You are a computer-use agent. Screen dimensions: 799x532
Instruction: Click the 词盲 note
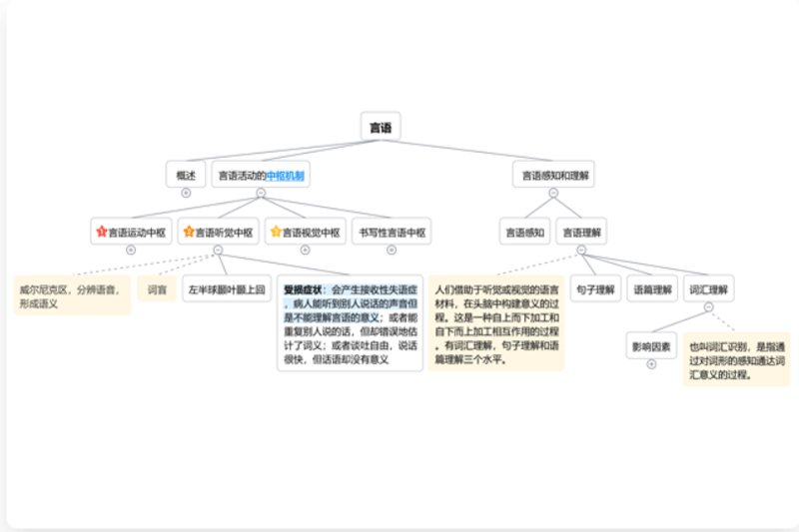157,288
